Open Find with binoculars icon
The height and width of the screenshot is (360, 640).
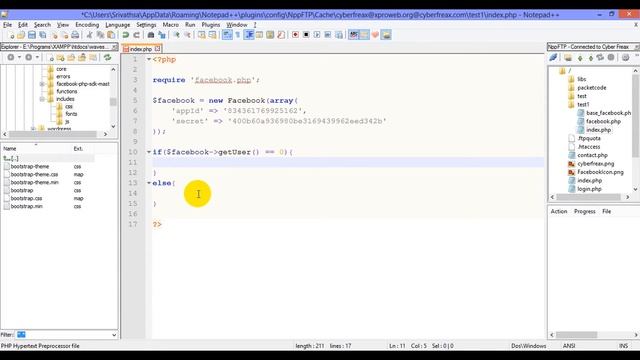[x=151, y=35]
